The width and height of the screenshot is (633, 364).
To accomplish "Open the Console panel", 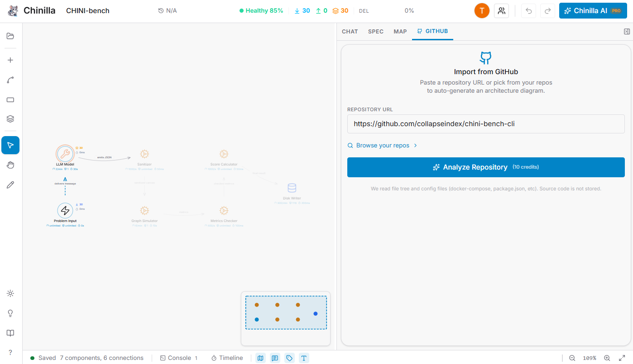I will point(179,358).
